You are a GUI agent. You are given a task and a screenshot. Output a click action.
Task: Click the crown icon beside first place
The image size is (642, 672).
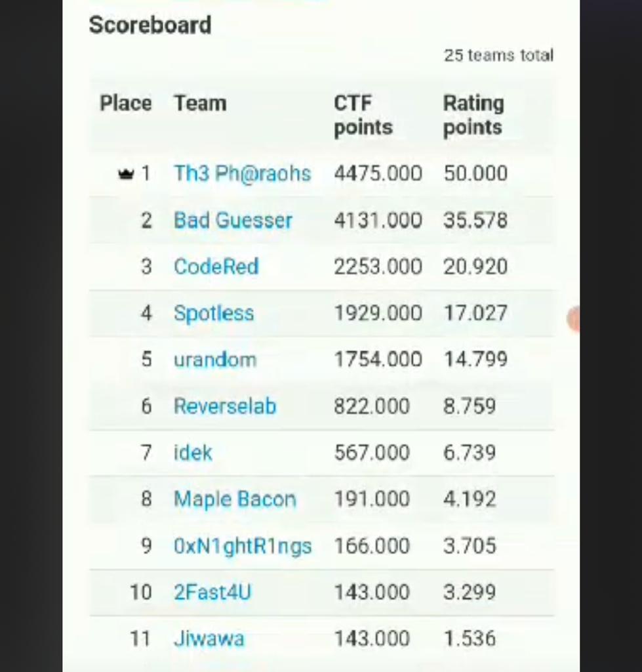pos(125,174)
